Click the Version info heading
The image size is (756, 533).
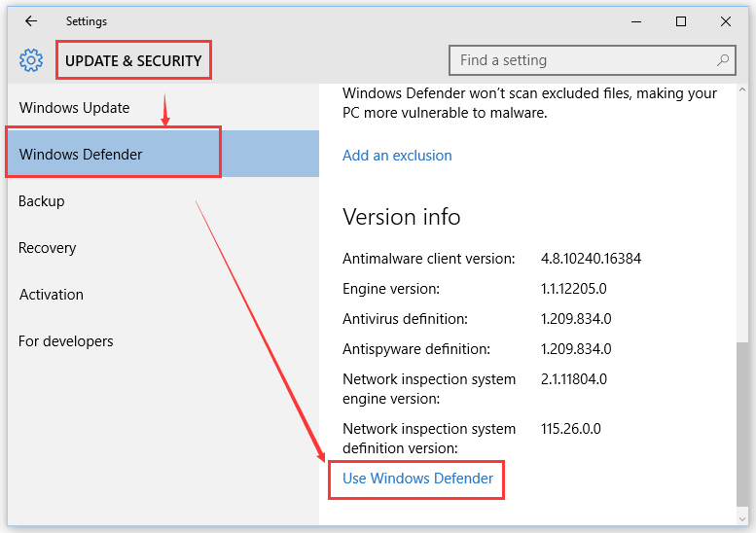tap(401, 216)
